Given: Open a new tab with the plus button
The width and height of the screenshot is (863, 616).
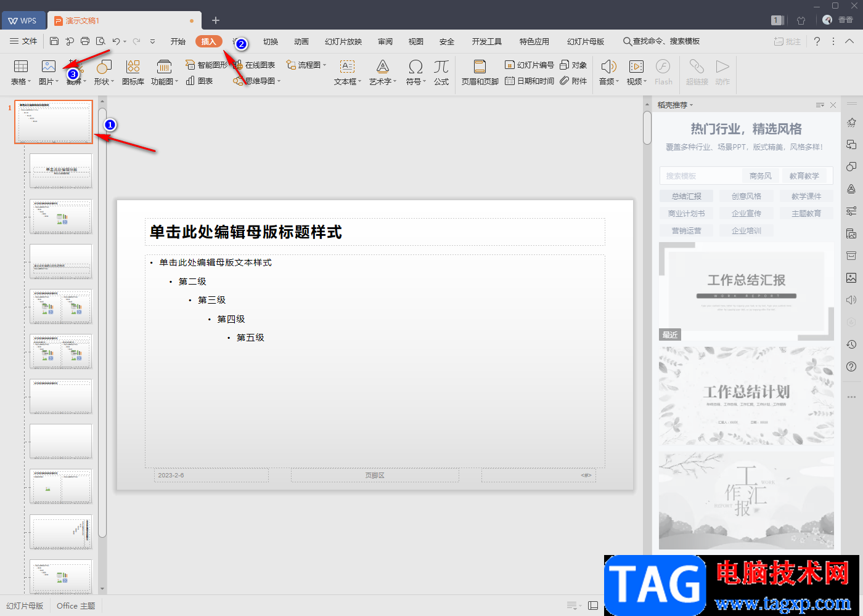Looking at the screenshot, I should tap(216, 20).
